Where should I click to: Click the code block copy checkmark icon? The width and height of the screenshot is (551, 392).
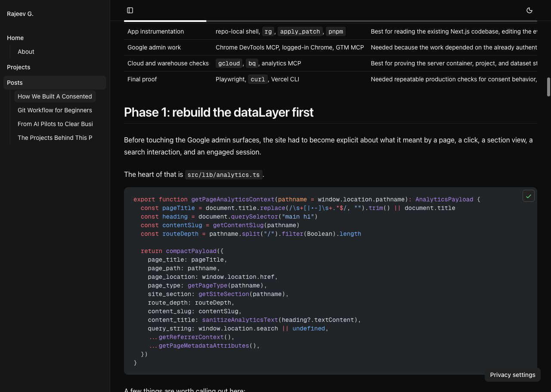tap(528, 196)
